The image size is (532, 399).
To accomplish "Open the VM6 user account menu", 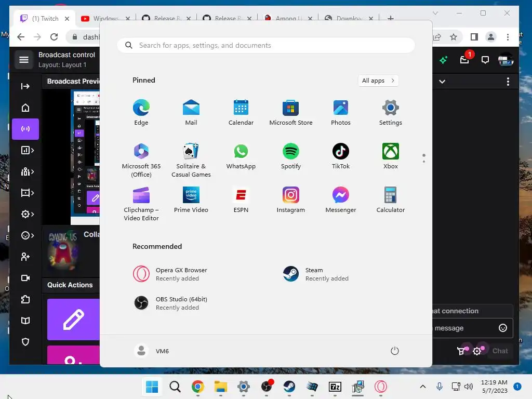I will [151, 351].
